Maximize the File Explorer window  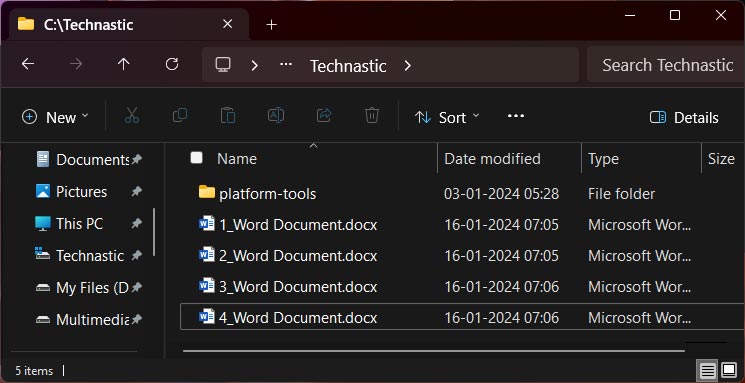[x=675, y=15]
